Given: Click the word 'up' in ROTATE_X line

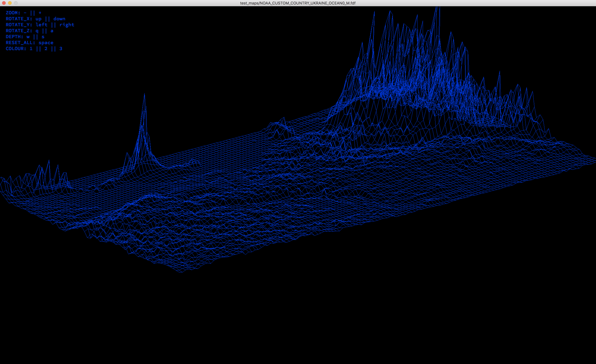Looking at the screenshot, I should coord(38,19).
